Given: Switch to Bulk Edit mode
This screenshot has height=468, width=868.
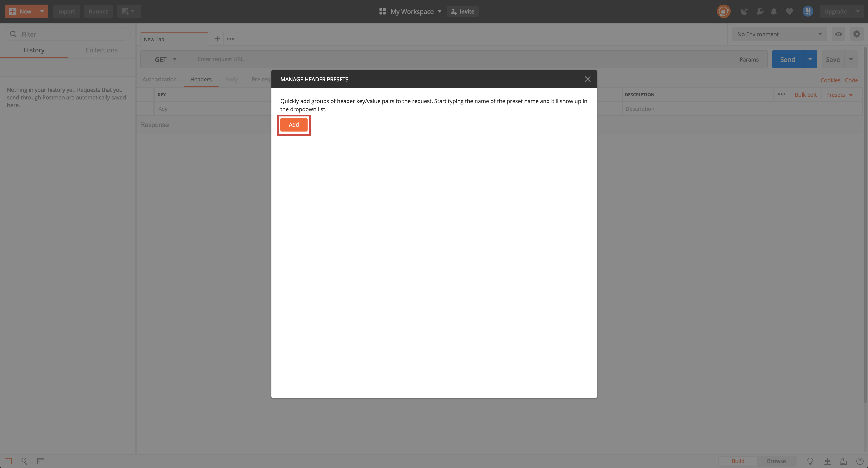Looking at the screenshot, I should tap(805, 95).
